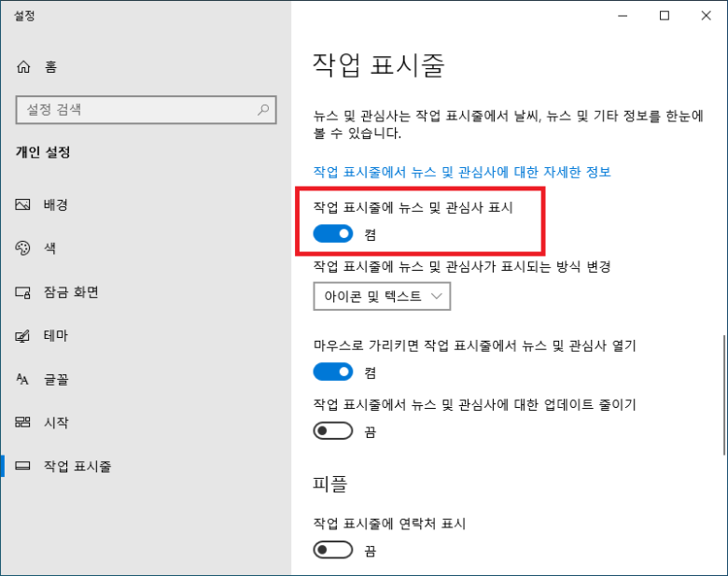Click the 테마 (Themes) icon
This screenshot has height=576, width=728.
click(24, 336)
